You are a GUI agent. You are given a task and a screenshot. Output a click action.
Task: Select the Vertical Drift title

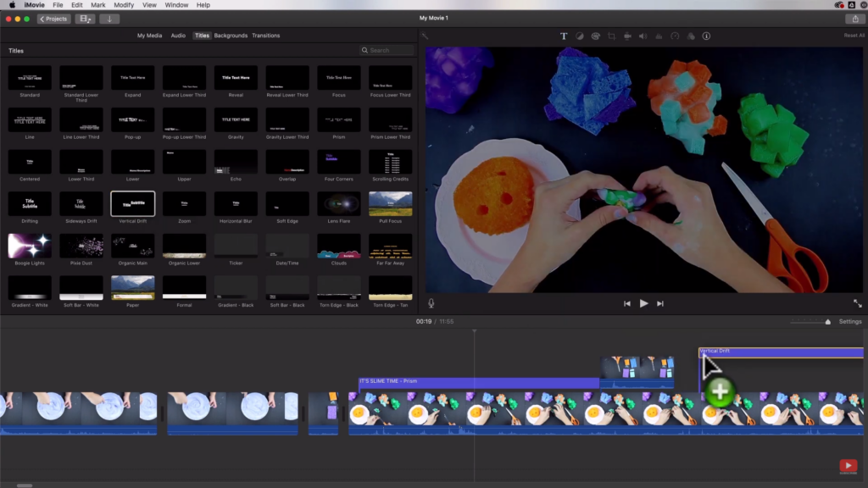pos(133,203)
